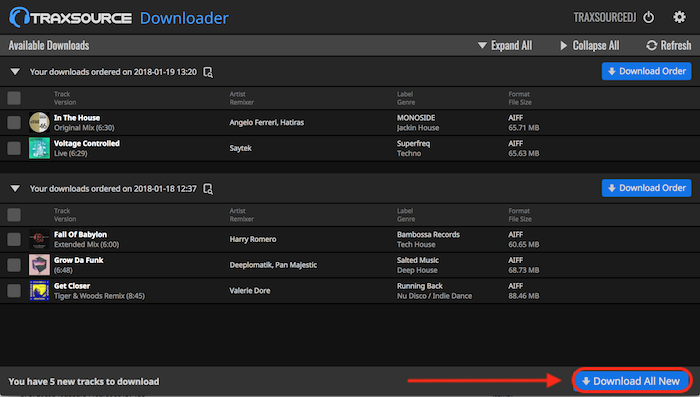700x397 pixels.
Task: Click label Bambossa Records
Action: (428, 234)
